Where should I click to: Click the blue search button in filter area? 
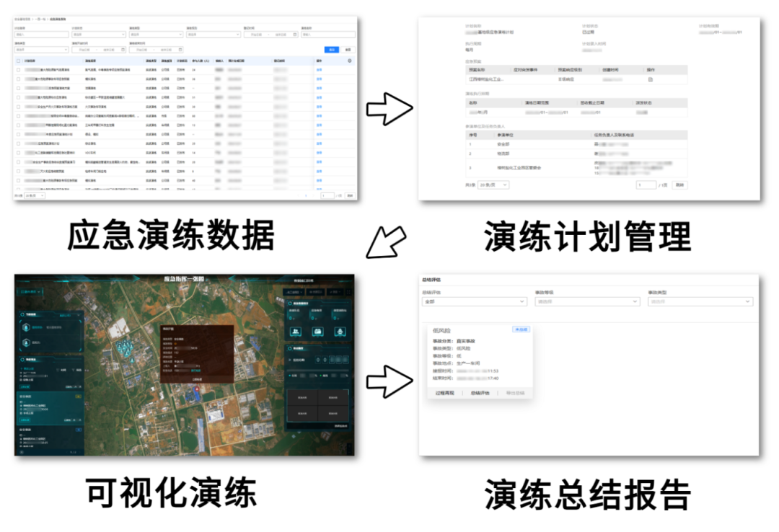[x=331, y=50]
